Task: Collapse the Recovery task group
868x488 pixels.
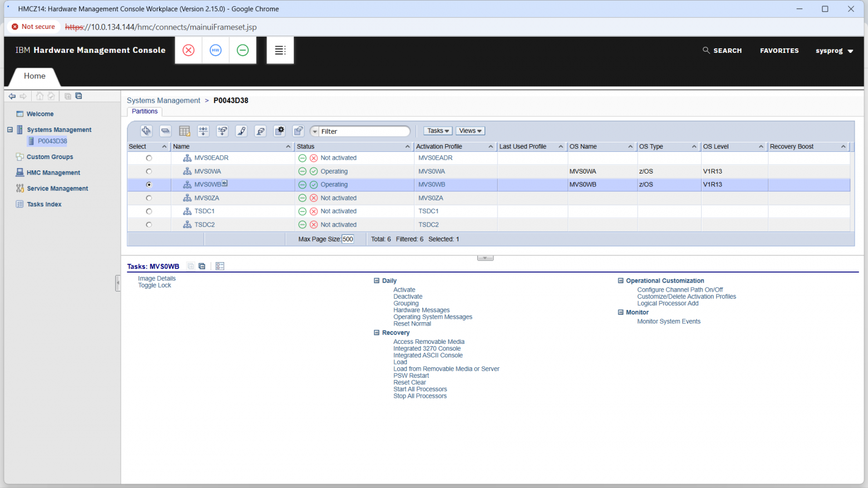Action: [x=377, y=333]
